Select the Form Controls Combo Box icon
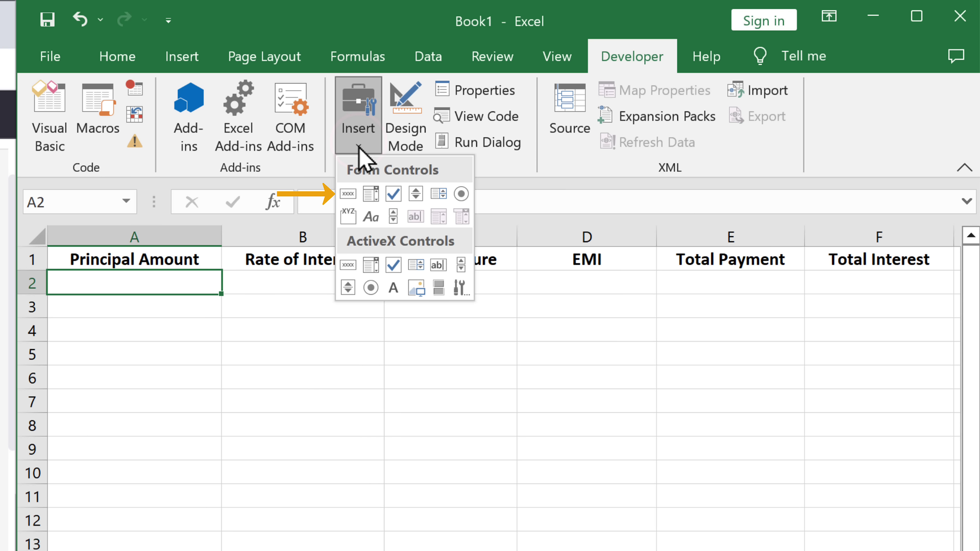The image size is (980, 551). (371, 194)
